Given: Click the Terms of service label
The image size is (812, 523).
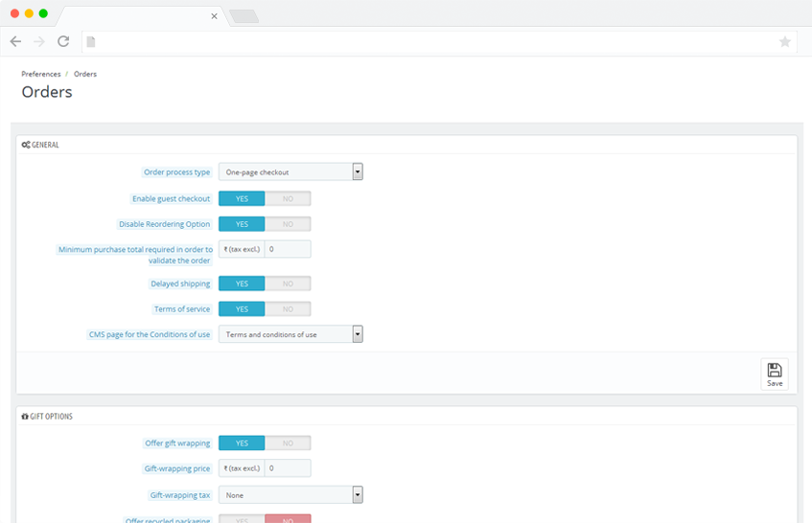Looking at the screenshot, I should (x=182, y=308).
